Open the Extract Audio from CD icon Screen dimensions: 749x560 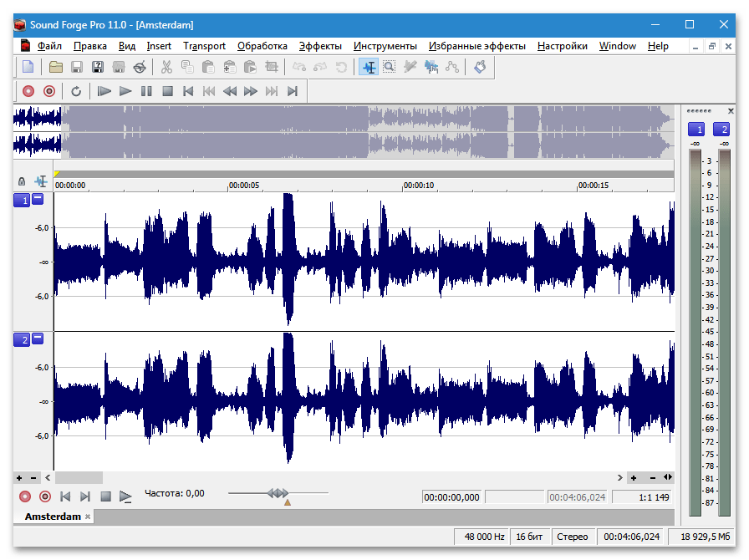click(140, 67)
